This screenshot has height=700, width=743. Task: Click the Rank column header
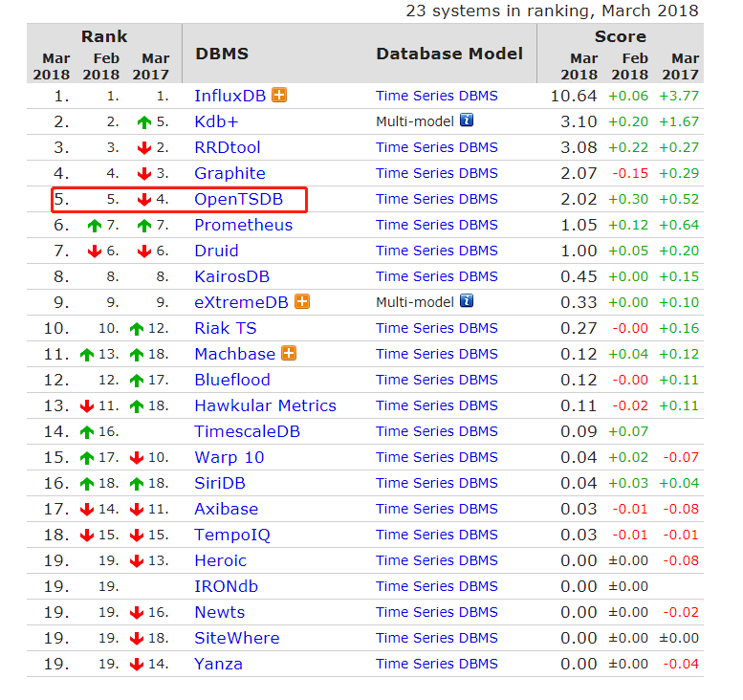(x=104, y=36)
